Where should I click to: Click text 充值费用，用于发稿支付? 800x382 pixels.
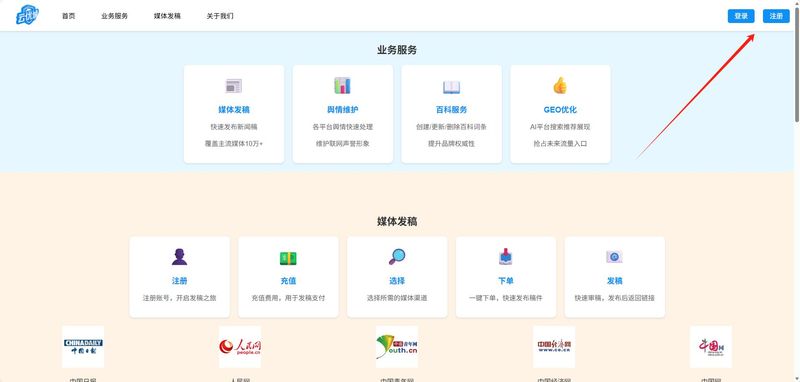point(288,298)
